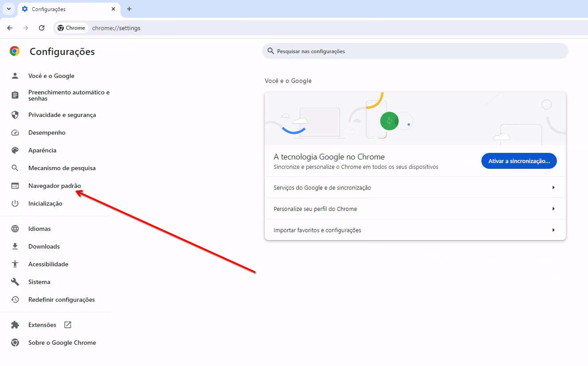Click the accessibility figure icon
Image resolution: width=588 pixels, height=366 pixels.
tap(15, 264)
